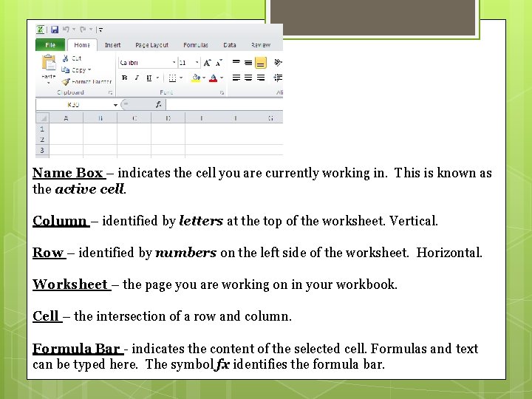Expand the fill color dropdown arrow

[204, 78]
